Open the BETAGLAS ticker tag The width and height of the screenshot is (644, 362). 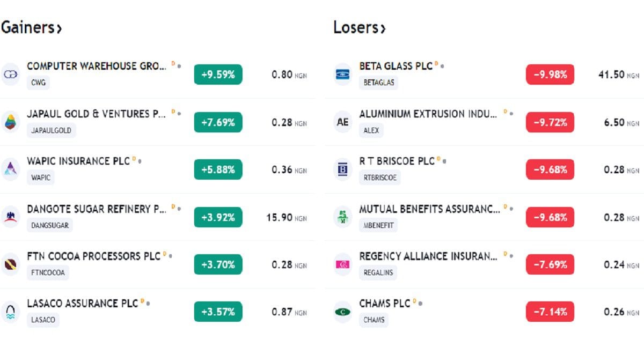point(378,83)
